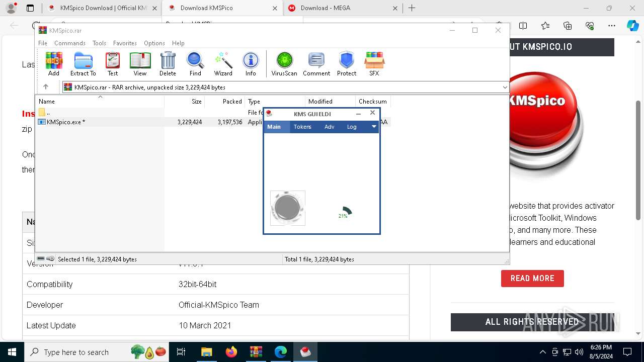
Task: Toggle Edge split screen icon
Action: 523,26
